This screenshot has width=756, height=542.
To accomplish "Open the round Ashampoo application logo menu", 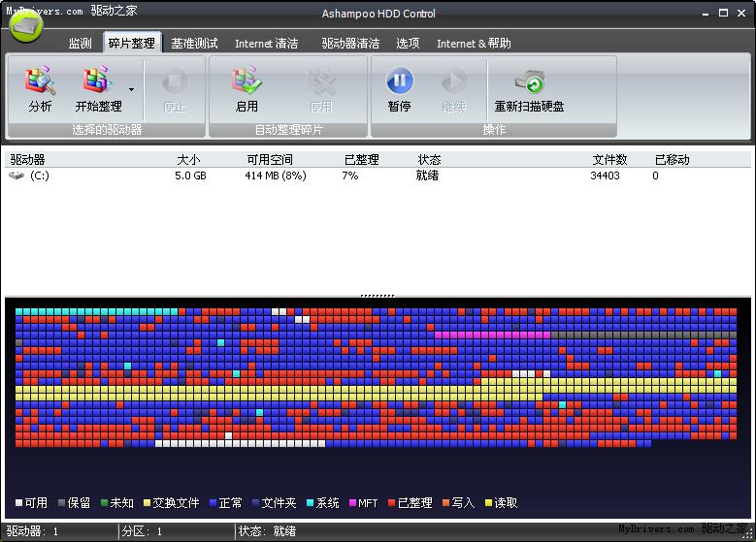I will (26, 26).
